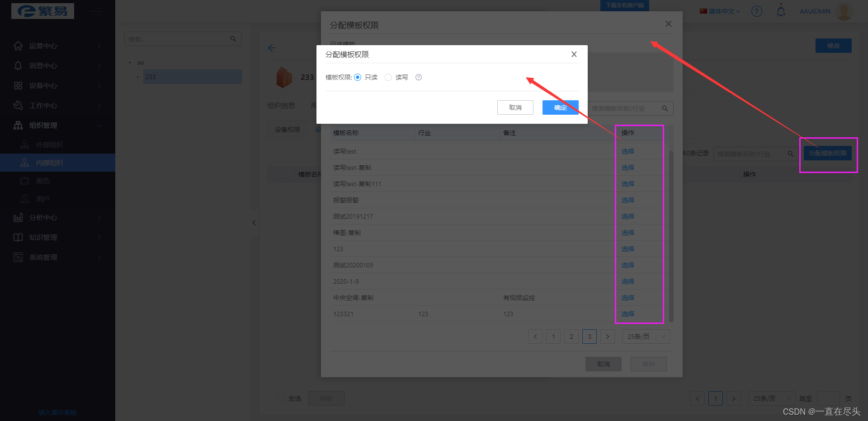This screenshot has height=421, width=868.
Task: Open the help question mark icon
Action: (756, 11)
